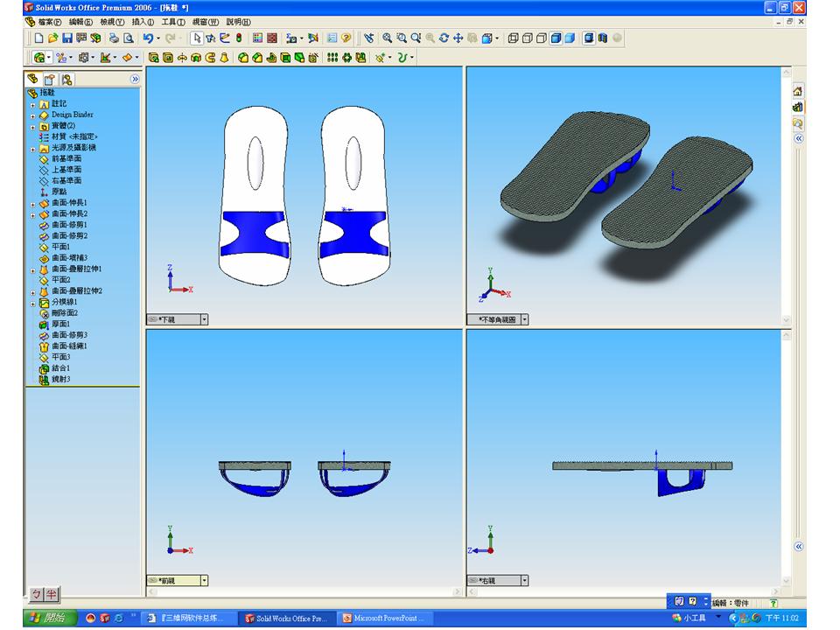Click the Windows 開始 Start button
The image size is (840, 630).
(51, 618)
